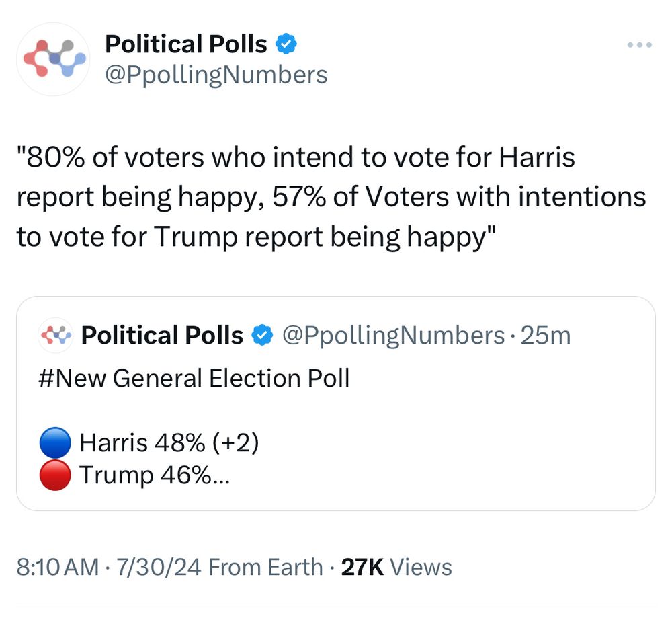Open quoted tweet author name Political Polls
This screenshot has width=672, height=620.
coord(163,336)
